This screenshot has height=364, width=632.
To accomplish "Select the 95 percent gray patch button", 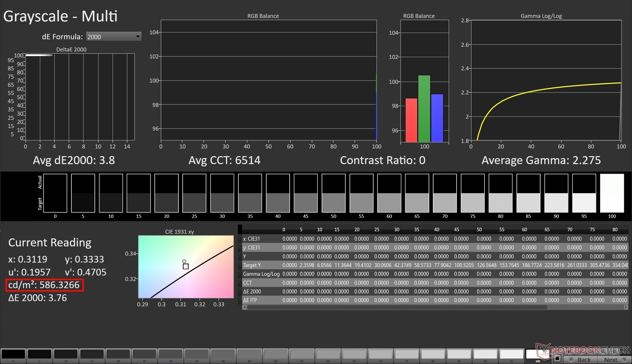I will pyautogui.click(x=511, y=354).
